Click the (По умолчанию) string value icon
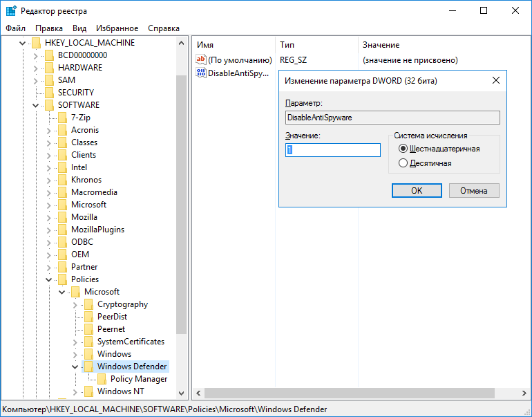The width and height of the screenshot is (532, 417). point(201,60)
